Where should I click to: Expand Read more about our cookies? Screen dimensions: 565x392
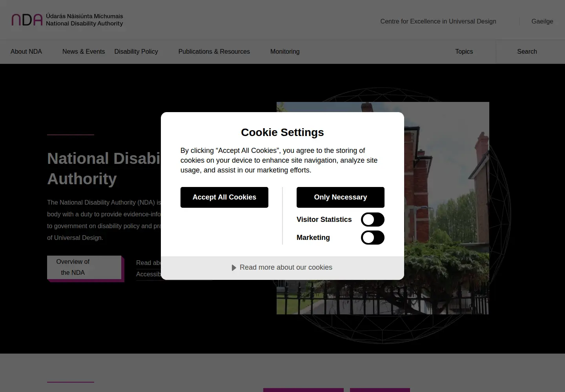tap(282, 267)
